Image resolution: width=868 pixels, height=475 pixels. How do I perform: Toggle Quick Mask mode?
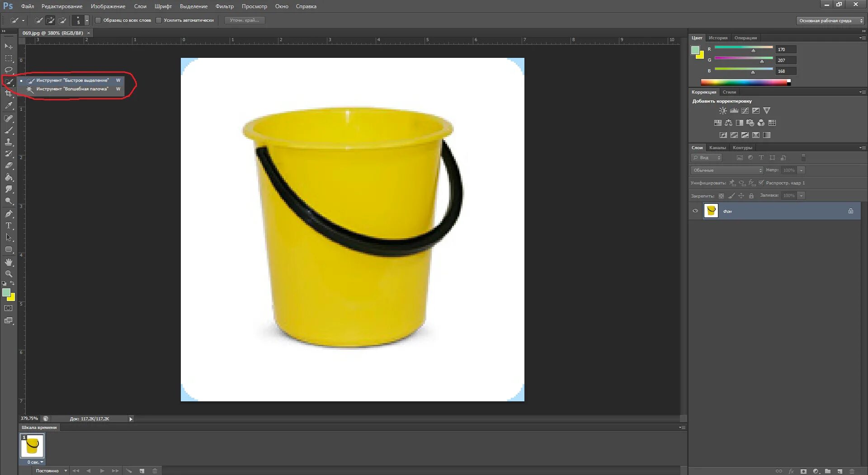click(x=9, y=308)
